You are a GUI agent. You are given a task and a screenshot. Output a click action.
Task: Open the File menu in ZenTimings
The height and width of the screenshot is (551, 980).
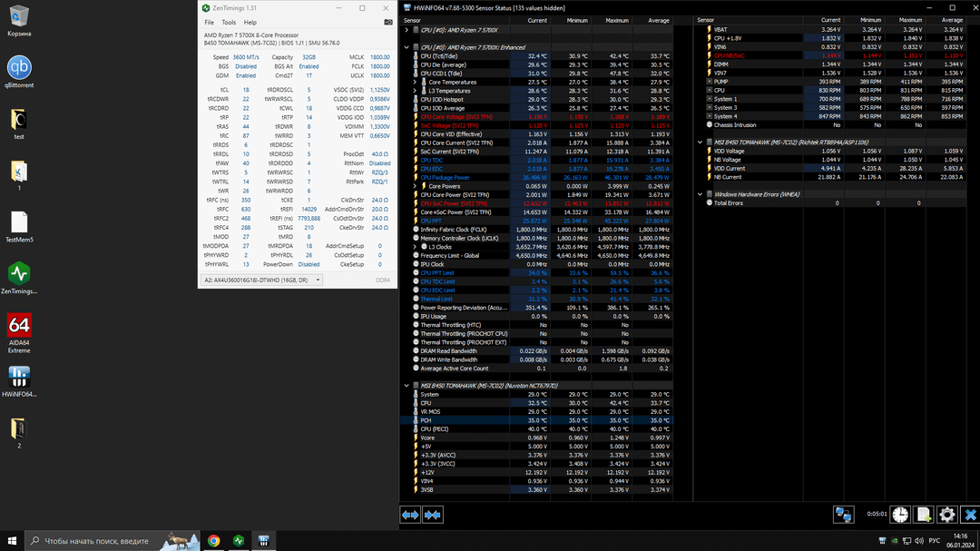(x=209, y=23)
